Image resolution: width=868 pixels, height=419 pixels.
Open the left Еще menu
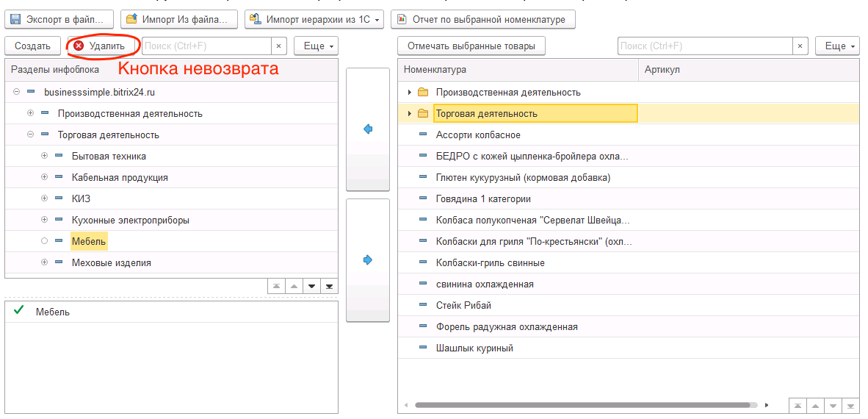(x=316, y=46)
